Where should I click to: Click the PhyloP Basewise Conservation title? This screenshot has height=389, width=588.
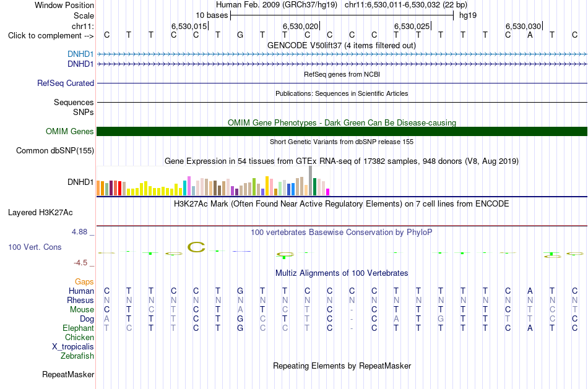tap(342, 233)
